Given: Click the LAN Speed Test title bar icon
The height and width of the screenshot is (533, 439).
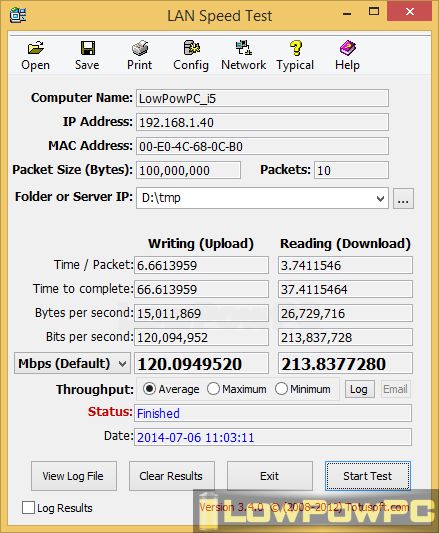Looking at the screenshot, I should coord(18,15).
